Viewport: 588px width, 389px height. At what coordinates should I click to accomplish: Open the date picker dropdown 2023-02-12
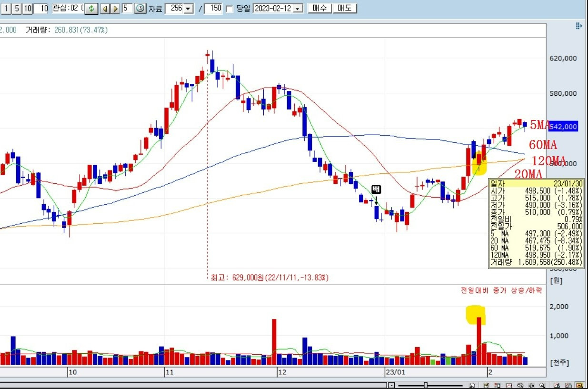pyautogui.click(x=298, y=9)
